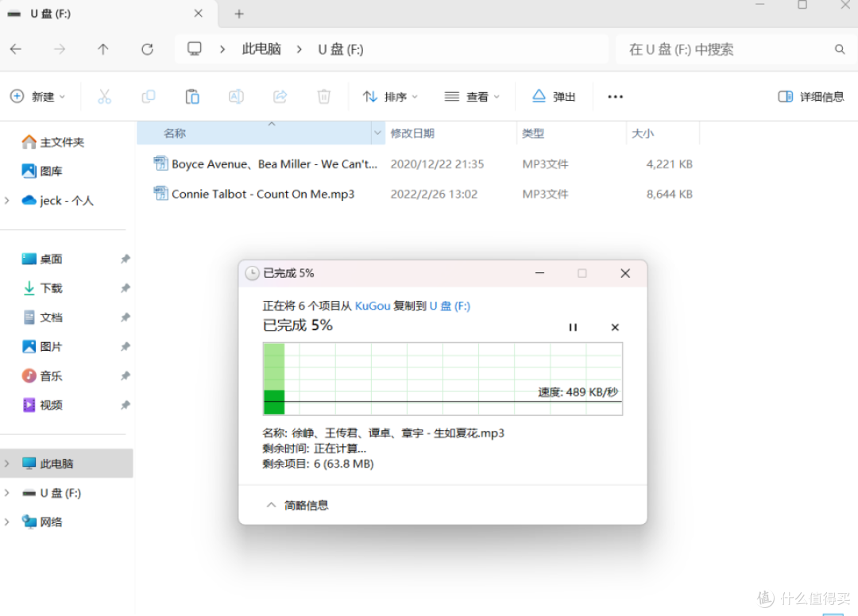858x616 pixels.
Task: Click the KuGou source folder link
Action: [x=372, y=306]
